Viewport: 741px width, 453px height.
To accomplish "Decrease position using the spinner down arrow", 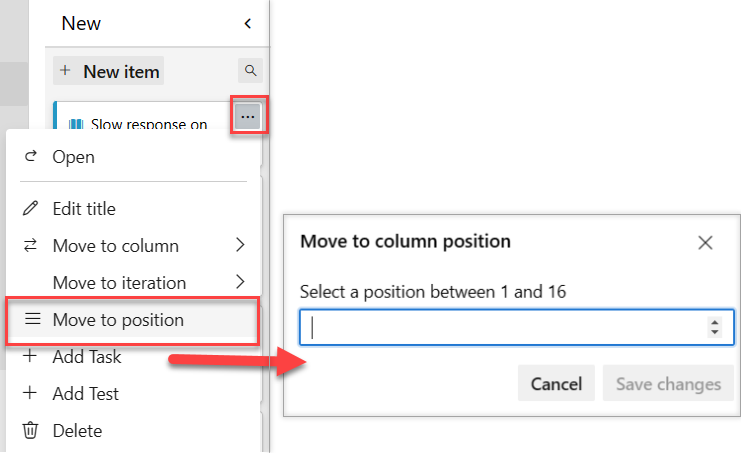I will pos(715,332).
